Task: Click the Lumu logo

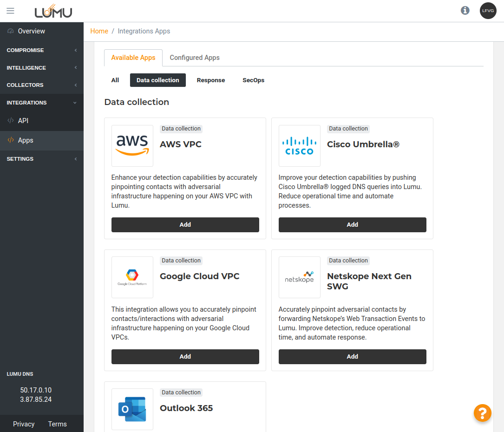Action: coord(53,11)
